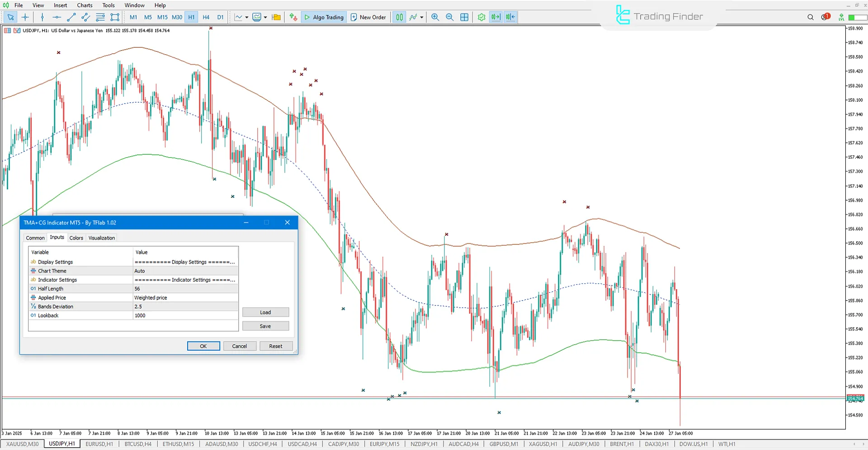This screenshot has width=868, height=450.
Task: Select the Crosshair tool
Action: click(25, 17)
